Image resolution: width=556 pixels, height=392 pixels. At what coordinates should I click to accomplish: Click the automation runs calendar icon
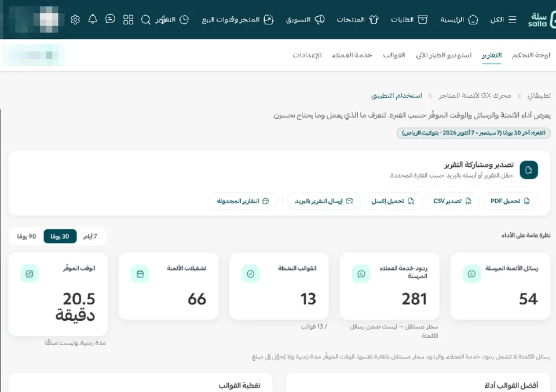tap(140, 274)
